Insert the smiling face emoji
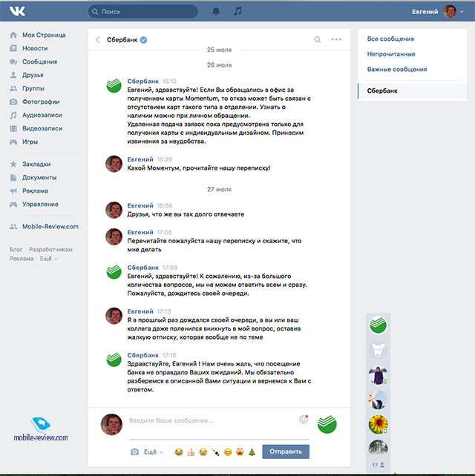The image size is (475, 476). coord(228,452)
